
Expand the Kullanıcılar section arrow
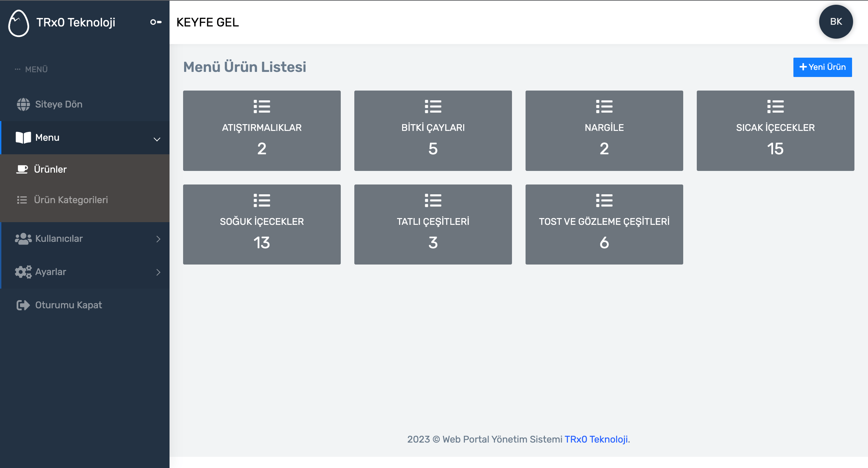click(x=158, y=239)
